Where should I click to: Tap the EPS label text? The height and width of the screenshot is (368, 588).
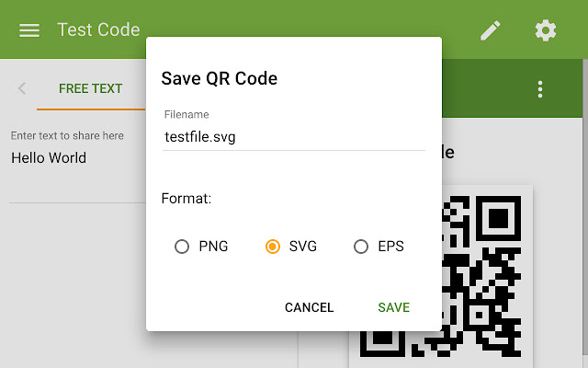point(390,247)
